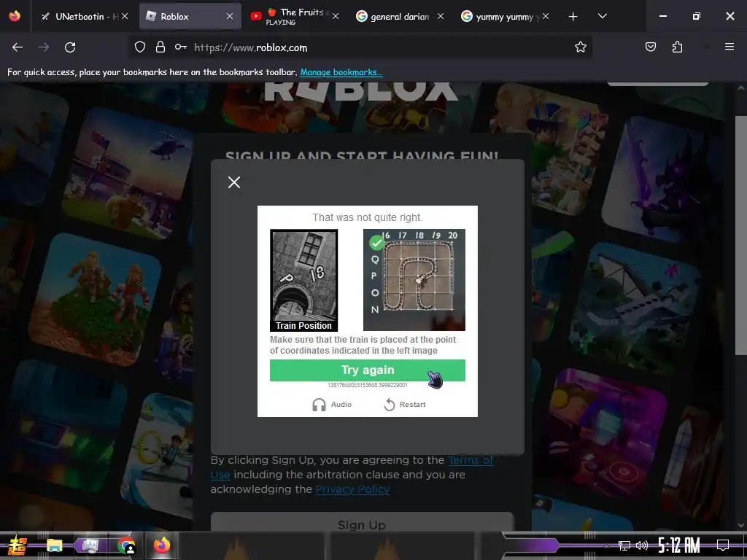Click the Sign Up button
This screenshot has height=560, width=747.
(362, 522)
